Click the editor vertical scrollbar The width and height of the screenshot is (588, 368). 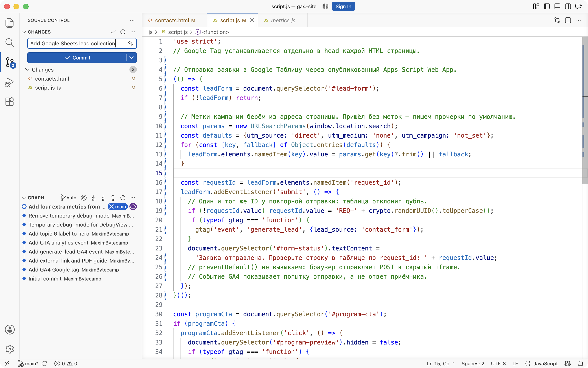click(x=585, y=110)
